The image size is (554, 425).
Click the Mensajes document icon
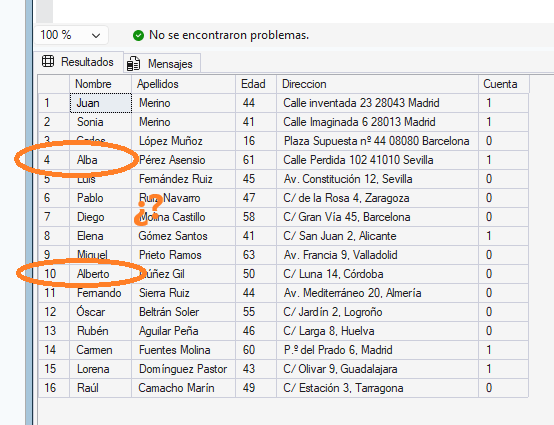[134, 64]
